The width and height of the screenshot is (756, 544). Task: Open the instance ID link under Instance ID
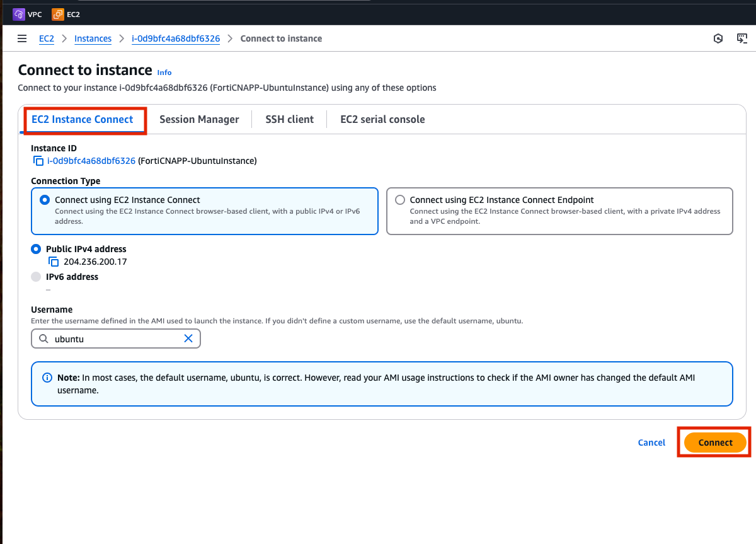(91, 161)
